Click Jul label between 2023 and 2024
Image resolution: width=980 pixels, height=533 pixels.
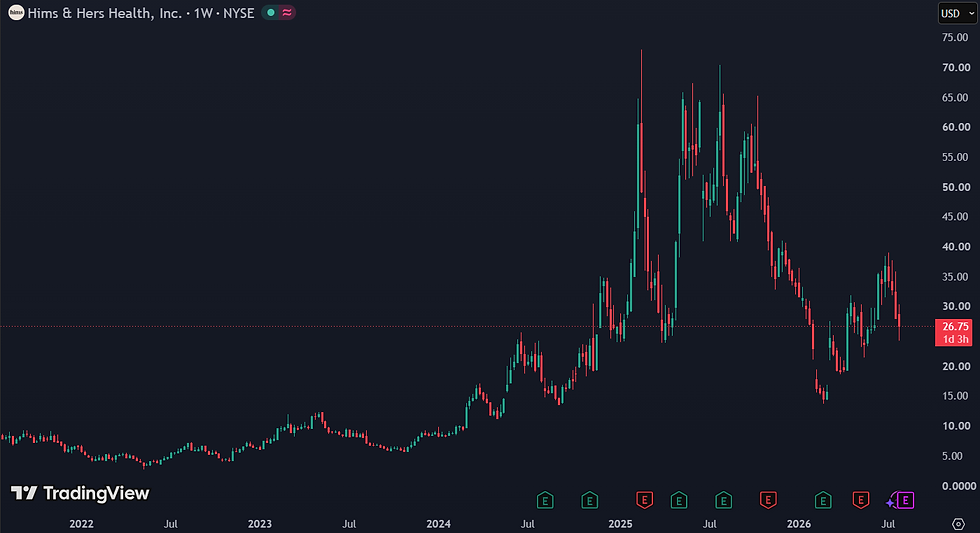349,524
